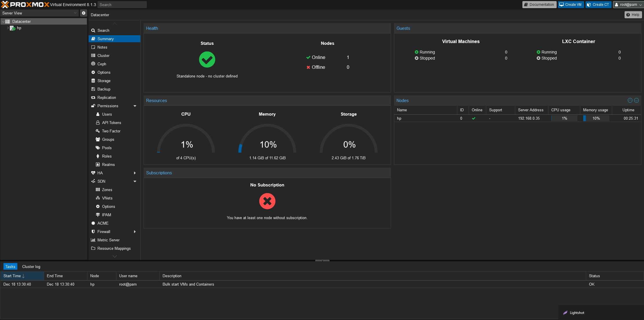
Task: Open the datacenter Options menu item
Action: click(x=115, y=72)
